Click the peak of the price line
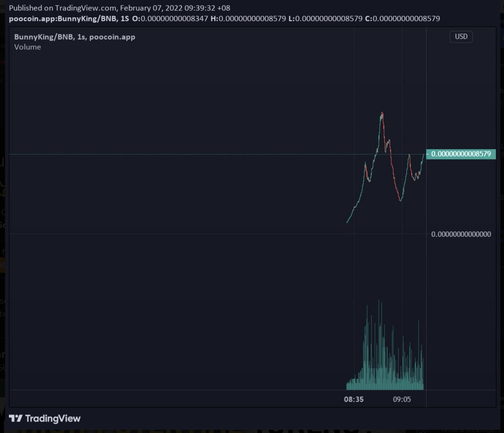The height and width of the screenshot is (433, 504). point(382,113)
